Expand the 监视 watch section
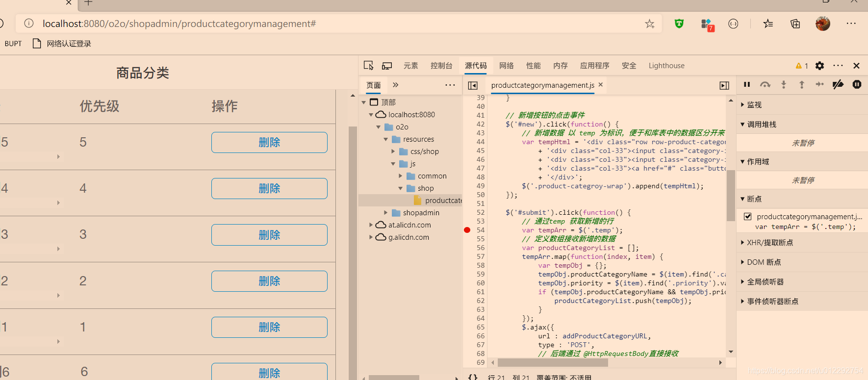 (x=802, y=105)
